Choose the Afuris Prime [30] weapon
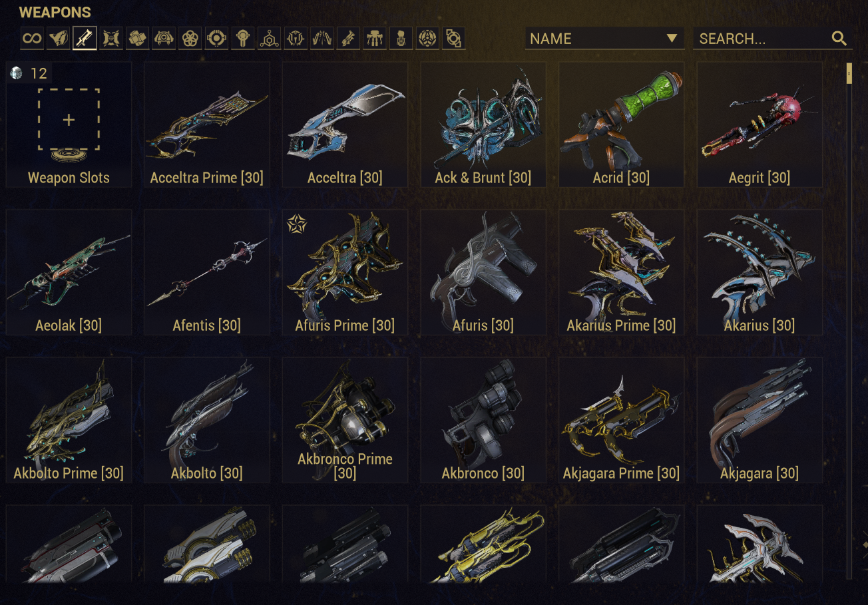 pos(345,273)
